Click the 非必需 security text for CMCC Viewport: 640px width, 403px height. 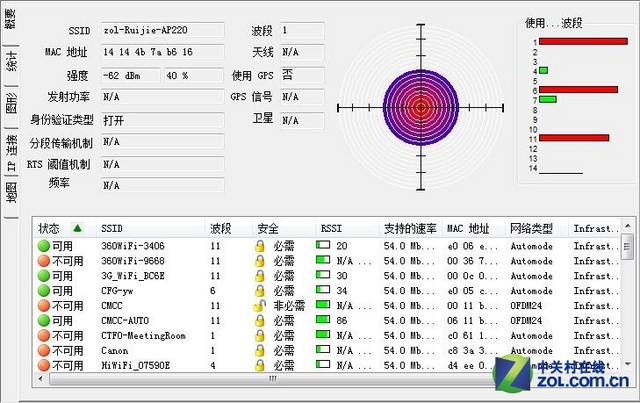tap(289, 306)
